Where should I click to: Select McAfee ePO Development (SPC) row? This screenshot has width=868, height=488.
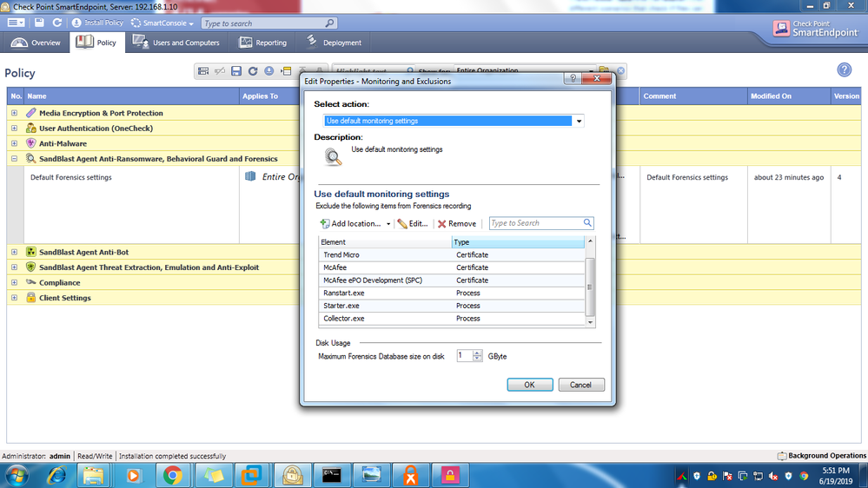[x=452, y=280]
